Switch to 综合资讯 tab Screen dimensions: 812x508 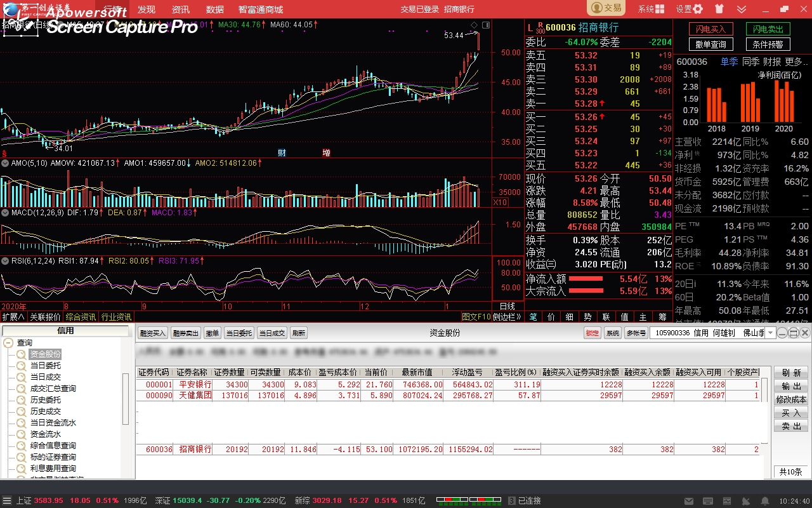[81, 317]
